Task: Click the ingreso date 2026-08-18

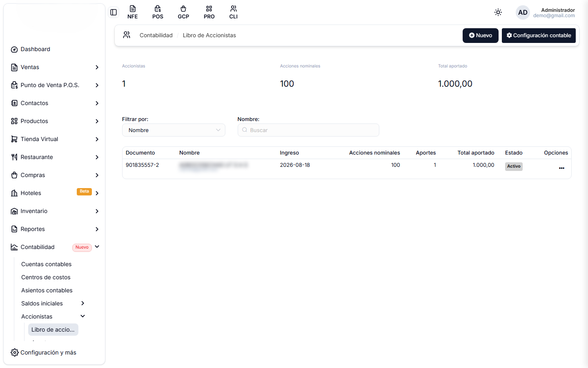Action: click(x=295, y=165)
